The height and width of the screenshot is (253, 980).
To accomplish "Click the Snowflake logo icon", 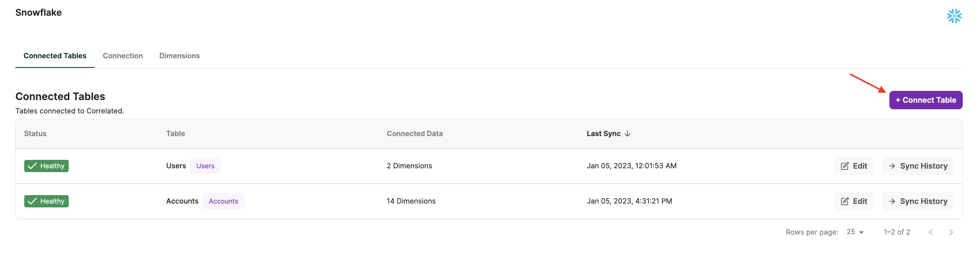I will tap(954, 16).
